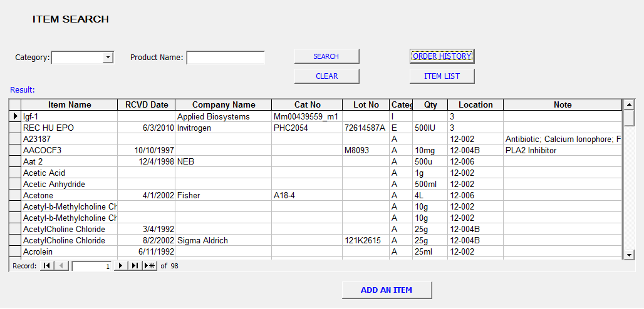This screenshot has width=644, height=309.
Task: Select the Igf-1 row selector arrow
Action: coord(15,116)
